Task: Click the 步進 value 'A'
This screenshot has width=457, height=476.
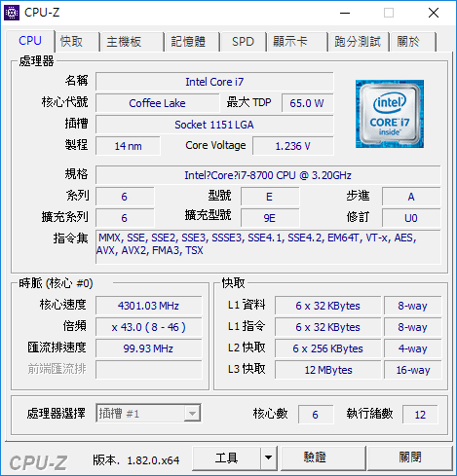Action: [411, 197]
